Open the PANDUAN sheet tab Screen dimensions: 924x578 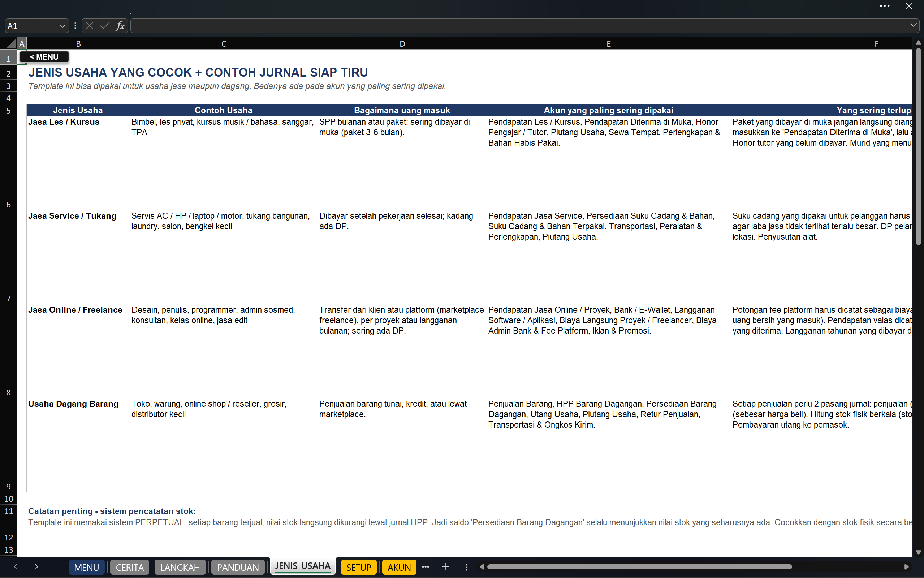tap(238, 567)
